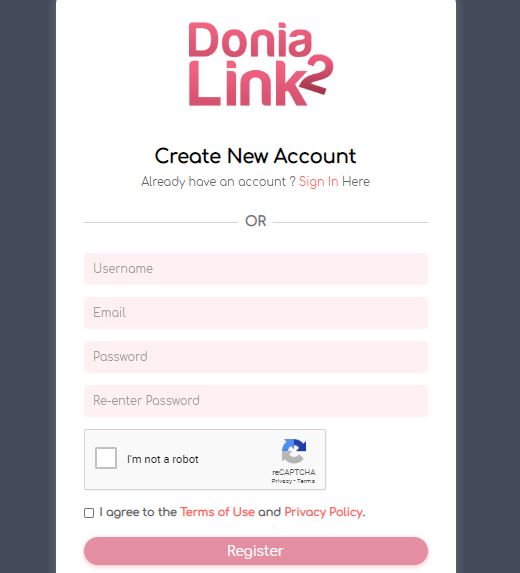Click into the Password field
Image resolution: width=520 pixels, height=573 pixels.
click(x=256, y=357)
